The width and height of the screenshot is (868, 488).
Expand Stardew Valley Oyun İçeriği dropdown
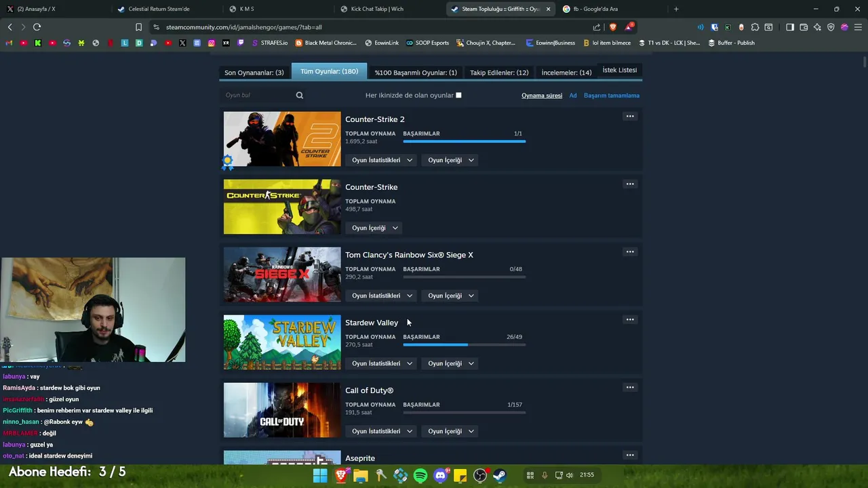450,363
